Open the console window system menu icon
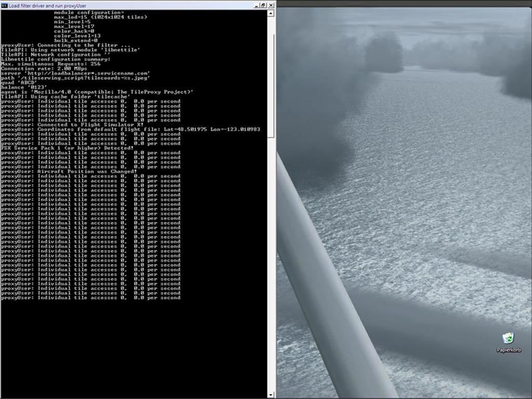532x399 pixels. click(x=4, y=5)
